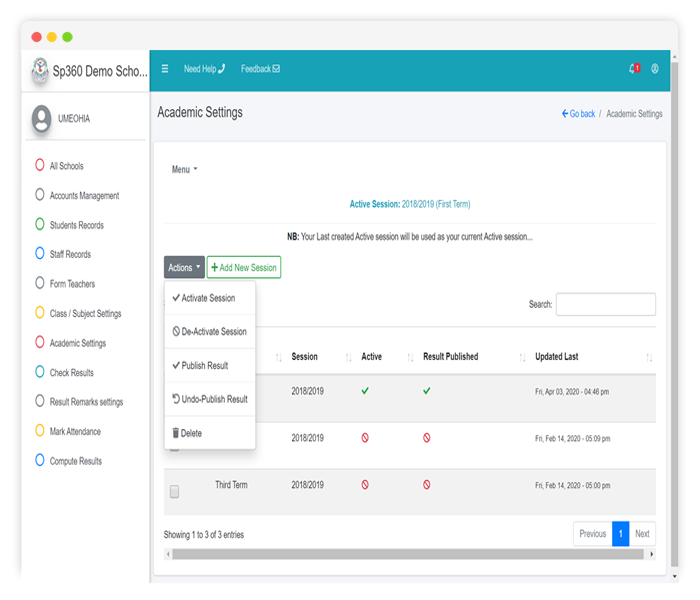
Task: Select Activate Session from Actions menu
Action: coord(210,298)
